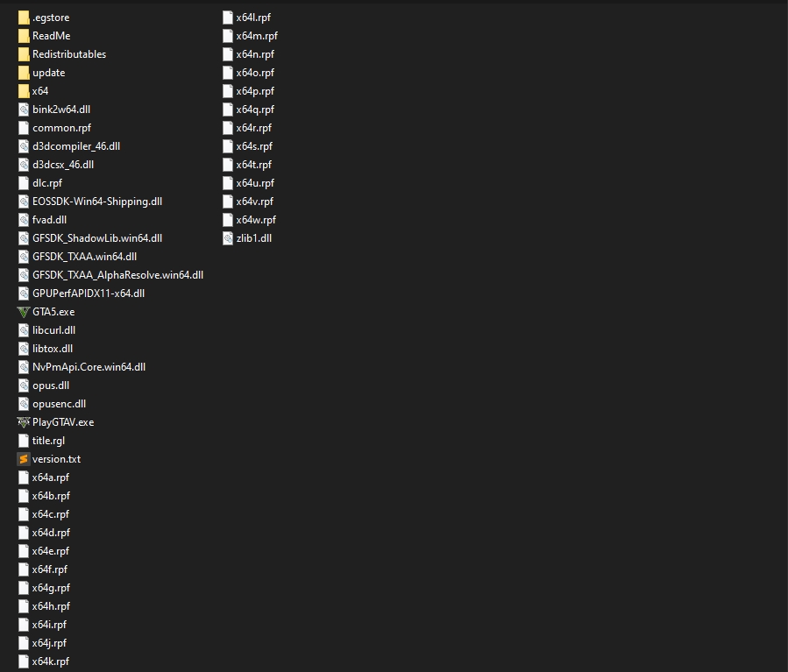The image size is (788, 672).
Task: Select the .egstore folder icon
Action: coord(24,18)
